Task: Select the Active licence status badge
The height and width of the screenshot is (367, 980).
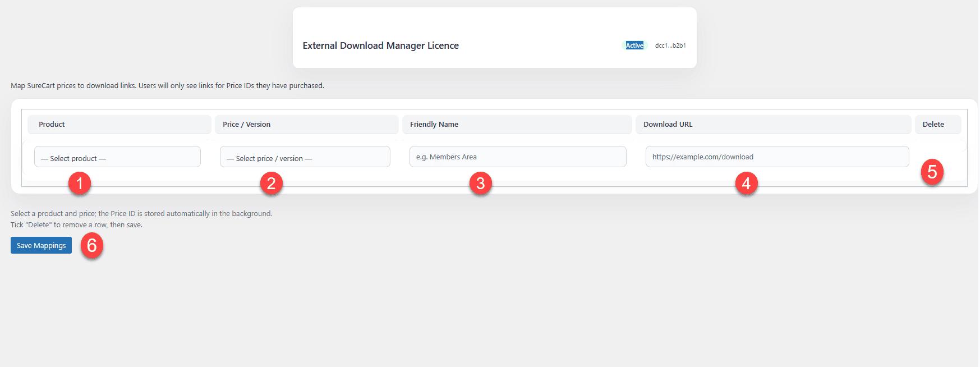Action: click(634, 45)
